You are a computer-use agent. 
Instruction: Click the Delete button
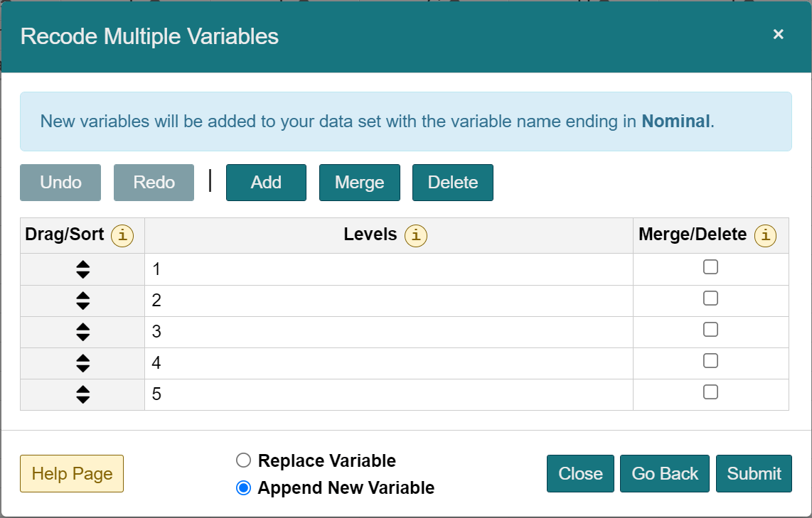point(452,182)
